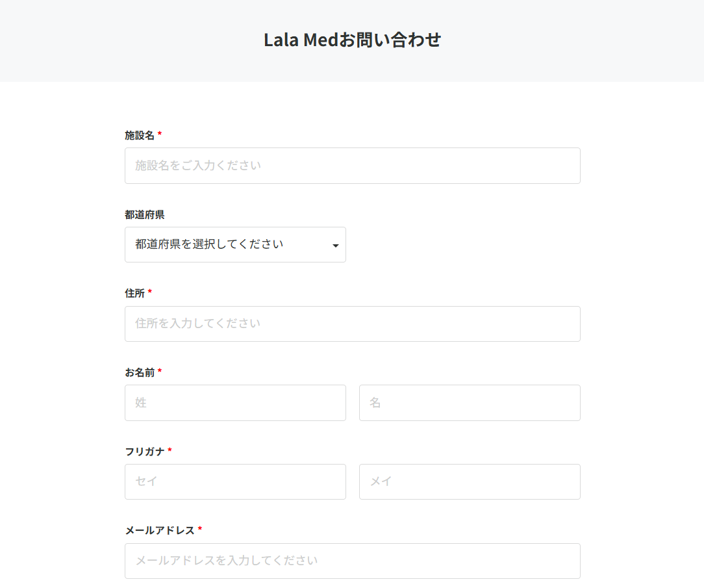Image resolution: width=704 pixels, height=588 pixels.
Task: Click the 都道府県 field label
Action: (145, 214)
